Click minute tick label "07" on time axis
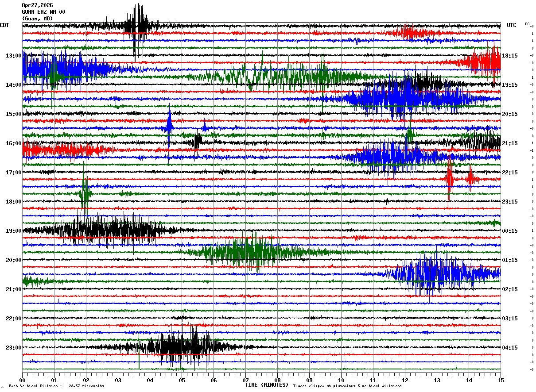This screenshot has width=536, height=392. pyautogui.click(x=245, y=380)
